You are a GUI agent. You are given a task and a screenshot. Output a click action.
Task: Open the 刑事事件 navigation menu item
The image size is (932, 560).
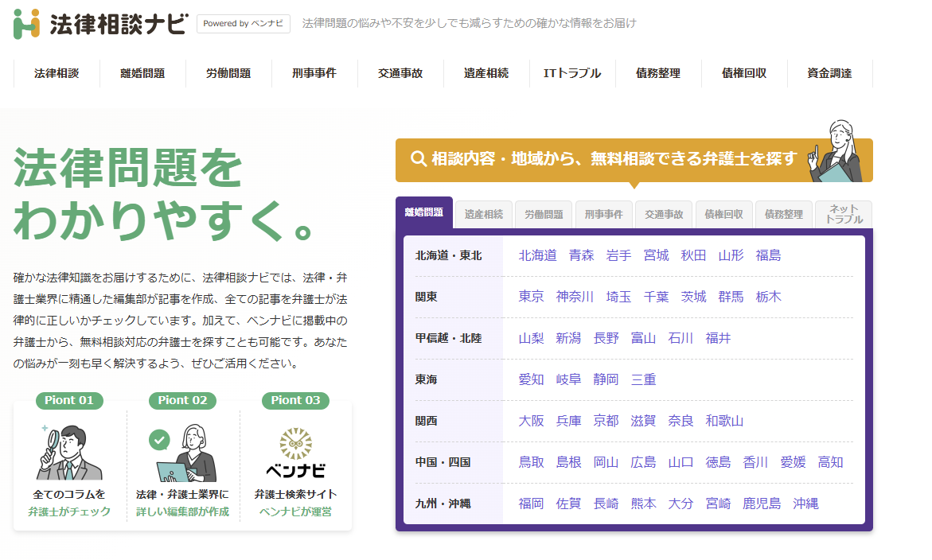pos(314,72)
